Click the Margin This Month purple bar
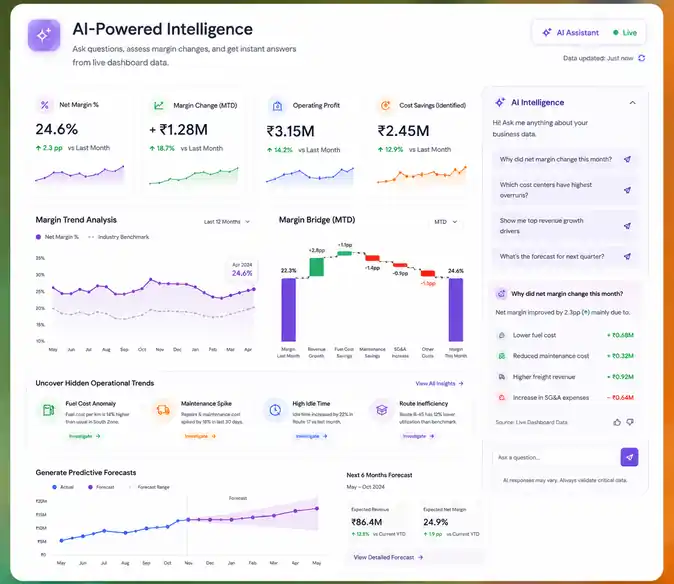 [456, 309]
